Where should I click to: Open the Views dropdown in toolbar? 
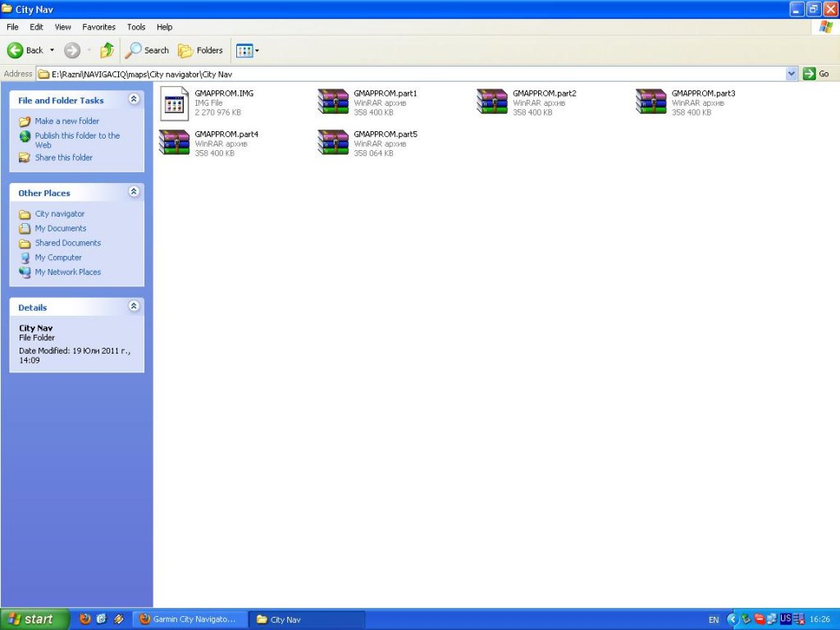pyautogui.click(x=247, y=50)
